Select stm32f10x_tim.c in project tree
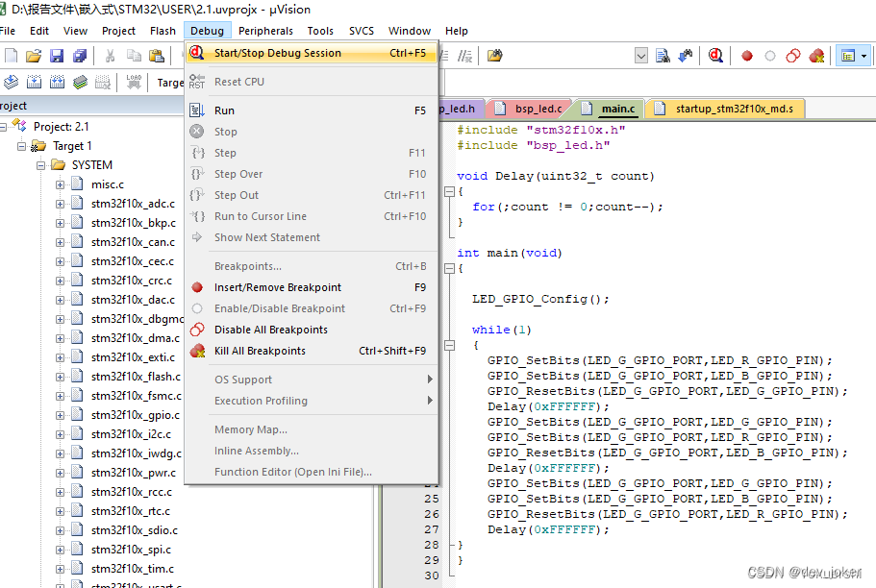Viewport: 876px width, 588px height. click(133, 569)
